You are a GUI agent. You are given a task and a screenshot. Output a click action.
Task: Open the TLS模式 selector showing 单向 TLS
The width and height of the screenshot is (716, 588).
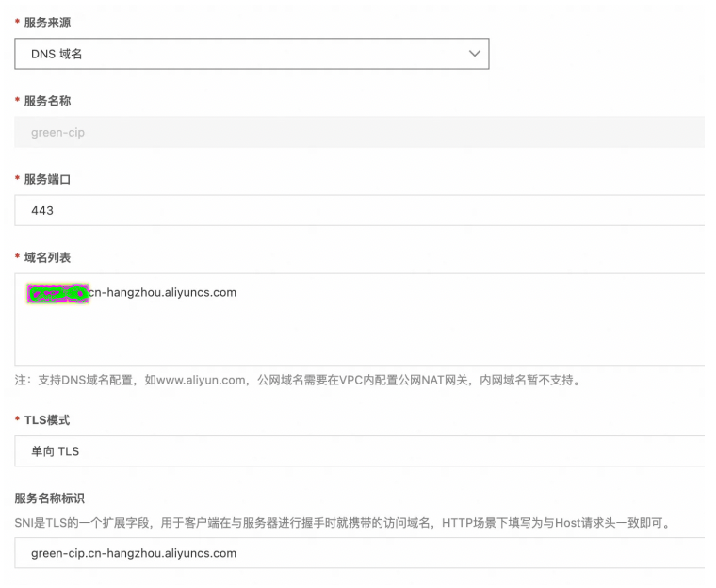[358, 451]
